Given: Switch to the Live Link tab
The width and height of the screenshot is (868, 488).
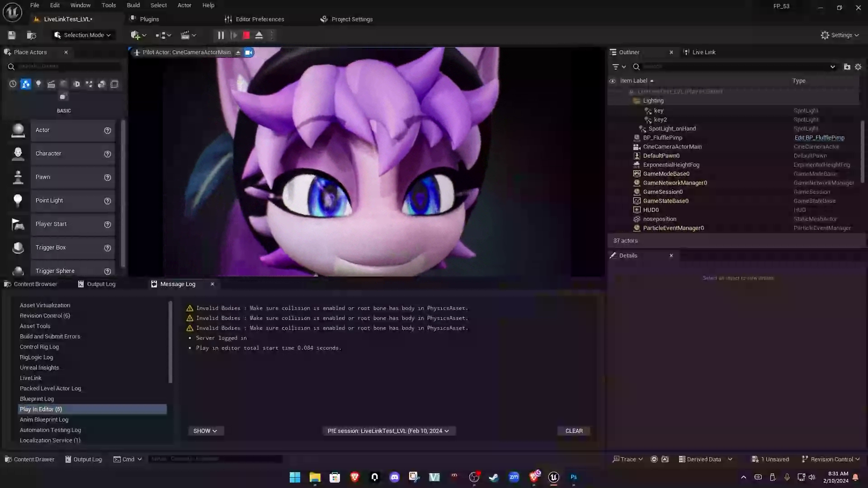Looking at the screenshot, I should click(x=704, y=52).
